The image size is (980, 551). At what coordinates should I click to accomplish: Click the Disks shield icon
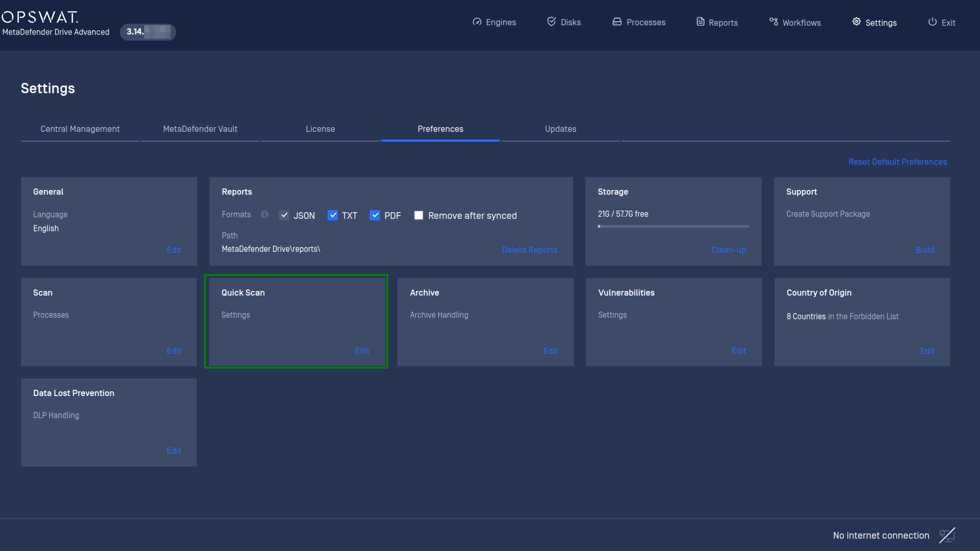coord(552,22)
